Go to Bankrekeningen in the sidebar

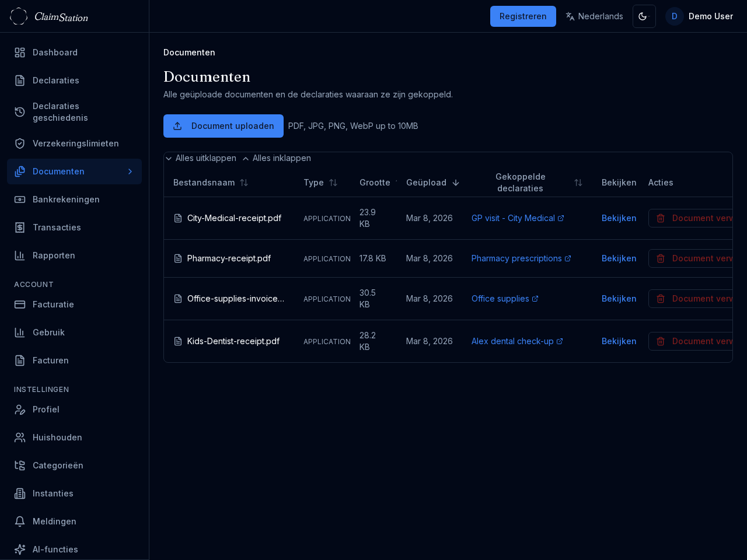[66, 199]
